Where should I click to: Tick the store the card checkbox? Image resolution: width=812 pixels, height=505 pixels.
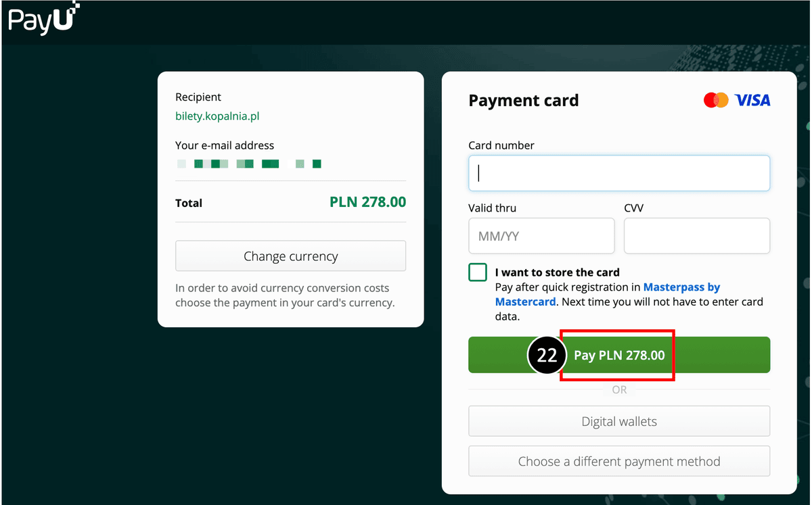pos(478,272)
